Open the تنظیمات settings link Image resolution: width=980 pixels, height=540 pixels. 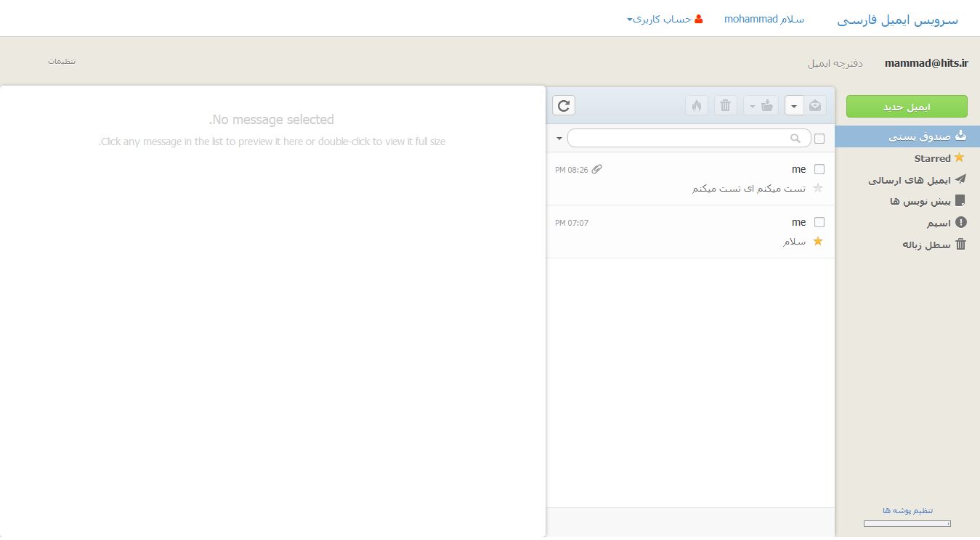(x=62, y=61)
